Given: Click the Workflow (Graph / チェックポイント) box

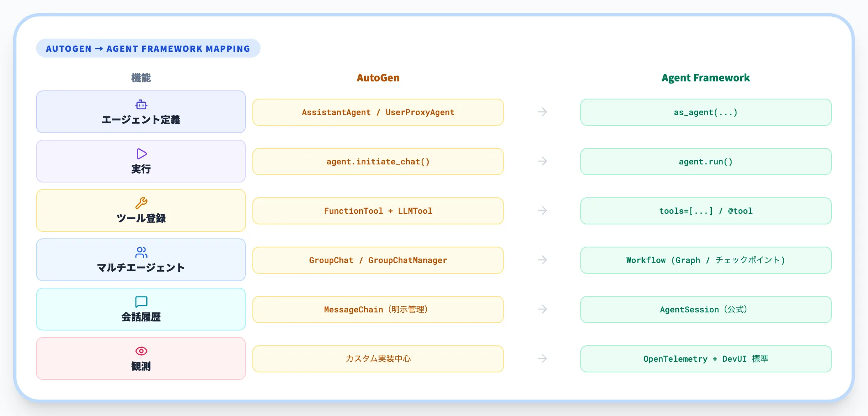Looking at the screenshot, I should pos(706,260).
